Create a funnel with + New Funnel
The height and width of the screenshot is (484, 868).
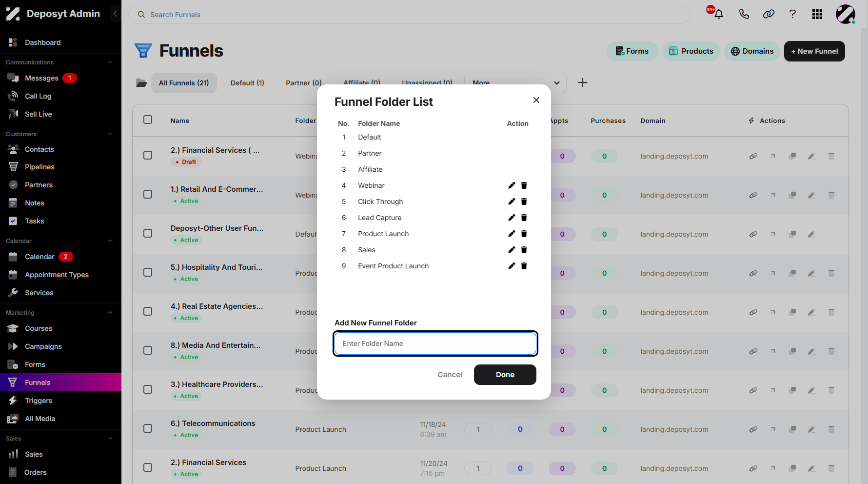pyautogui.click(x=814, y=51)
